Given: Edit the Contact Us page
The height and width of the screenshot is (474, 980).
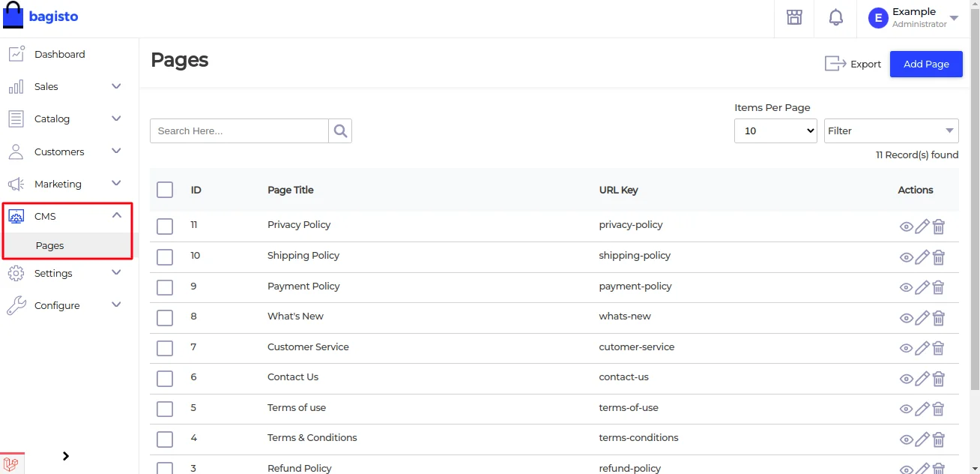Looking at the screenshot, I should [x=922, y=379].
